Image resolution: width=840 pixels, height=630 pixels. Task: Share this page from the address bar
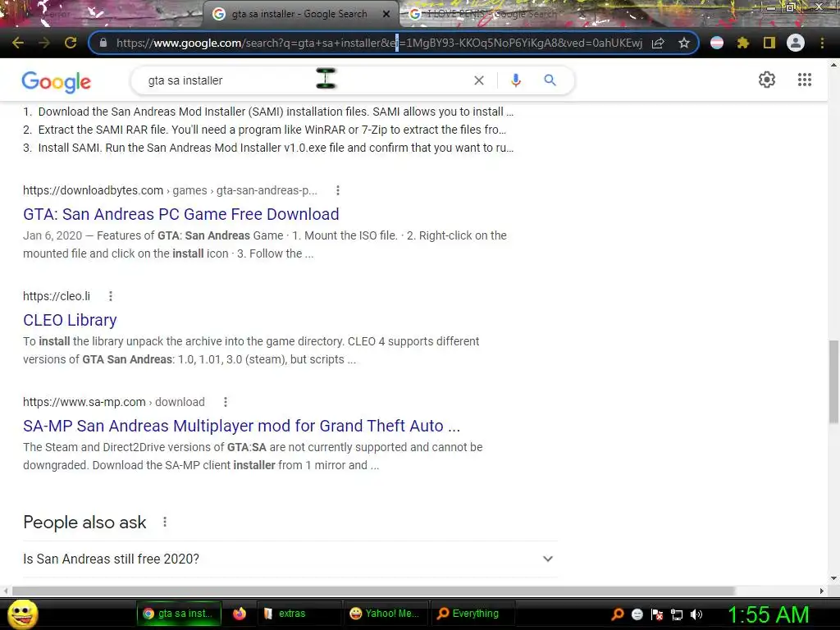(658, 43)
